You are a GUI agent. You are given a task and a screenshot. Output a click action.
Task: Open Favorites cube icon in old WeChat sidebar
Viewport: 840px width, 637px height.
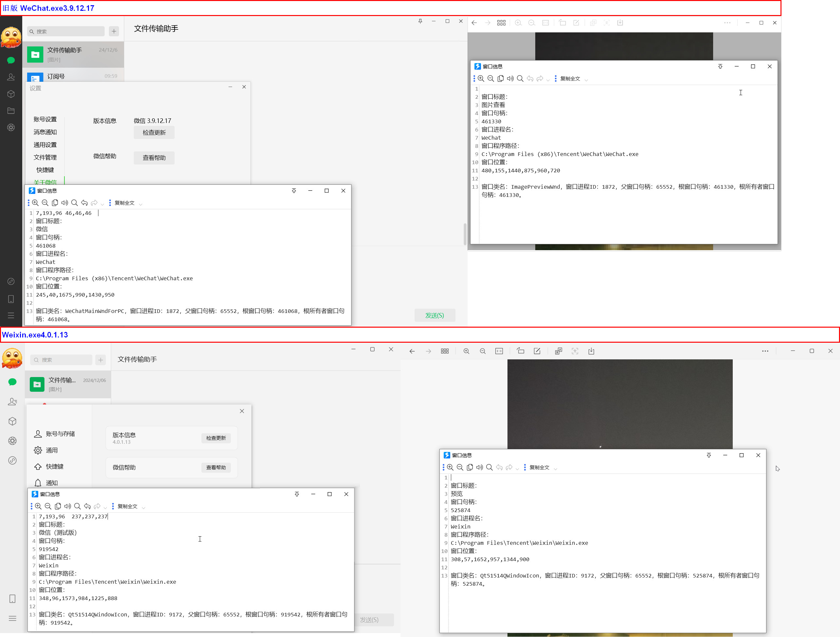(11, 94)
